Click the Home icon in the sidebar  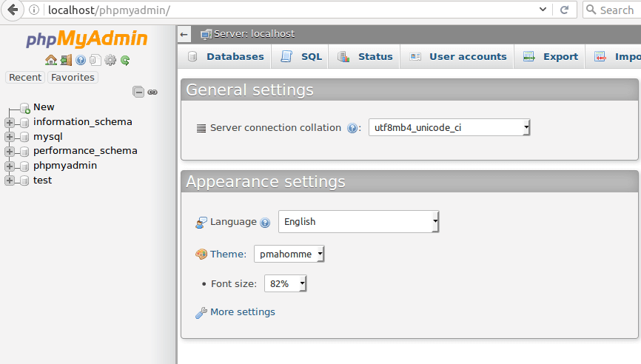pos(50,61)
